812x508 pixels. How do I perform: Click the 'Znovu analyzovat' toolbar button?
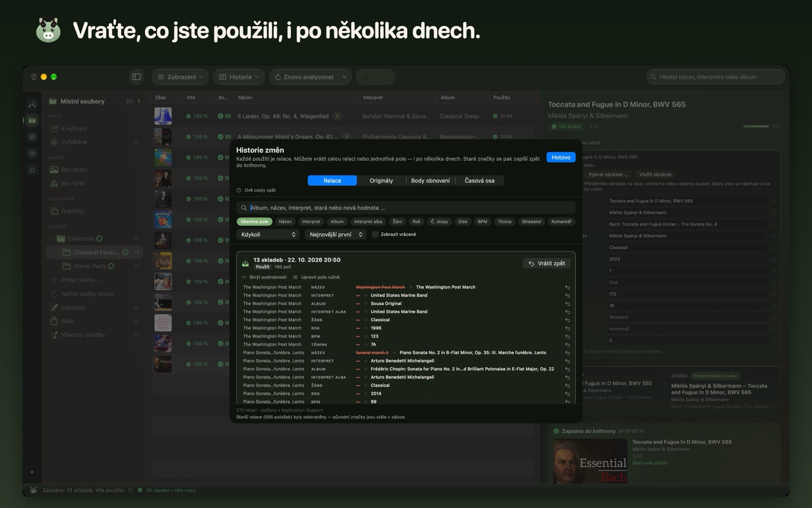pos(304,77)
